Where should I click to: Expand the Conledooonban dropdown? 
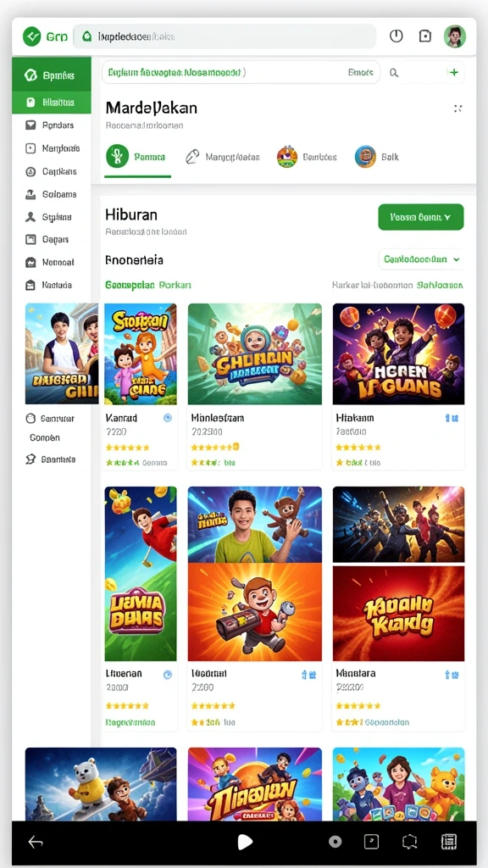click(422, 259)
